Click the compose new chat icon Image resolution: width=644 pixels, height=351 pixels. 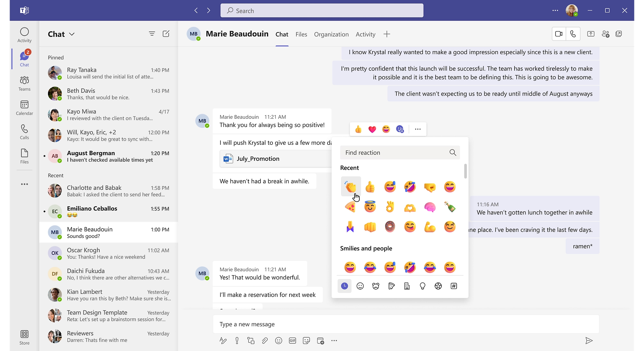click(x=166, y=33)
